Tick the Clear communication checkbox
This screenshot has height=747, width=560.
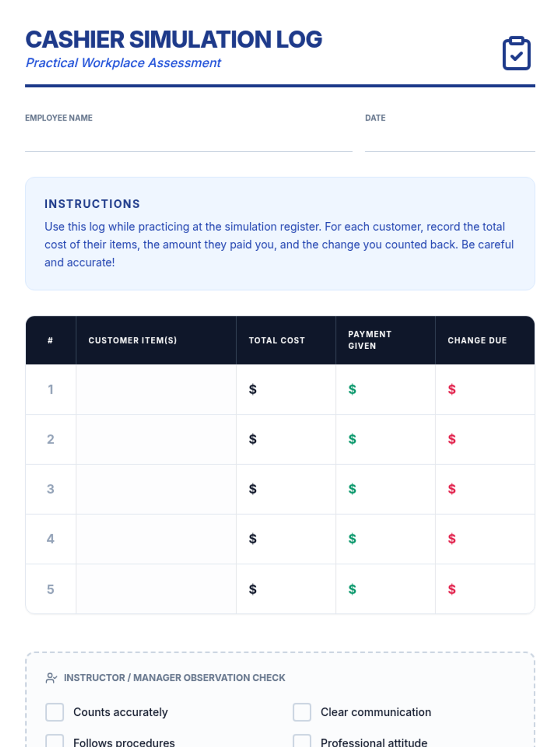[x=302, y=712]
